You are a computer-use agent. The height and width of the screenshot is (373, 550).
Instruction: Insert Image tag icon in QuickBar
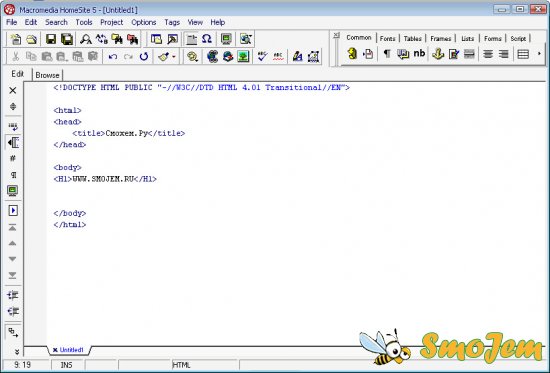[454, 54]
